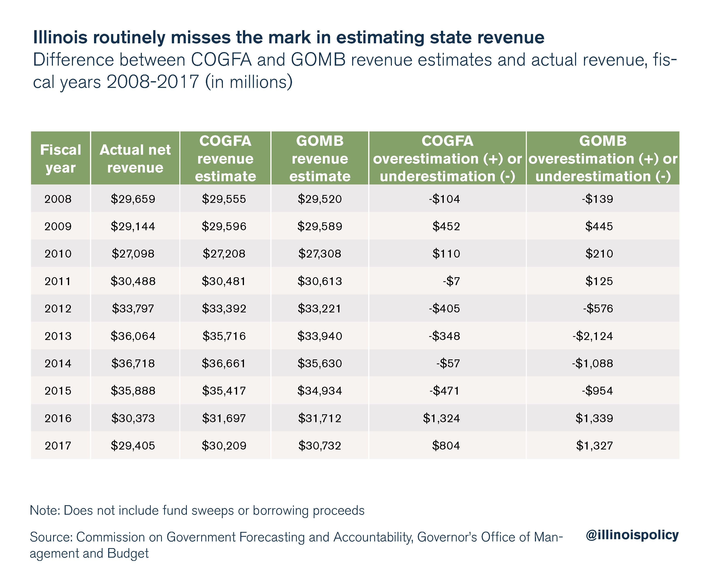Image resolution: width=710 pixels, height=588 pixels.
Task: Click GOMB difference -$1,088
Action: click(x=593, y=363)
